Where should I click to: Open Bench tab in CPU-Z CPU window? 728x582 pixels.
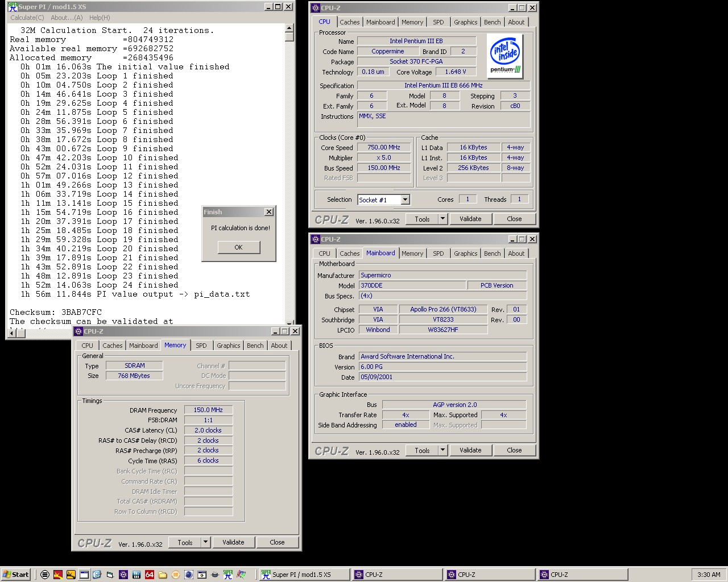(x=493, y=22)
